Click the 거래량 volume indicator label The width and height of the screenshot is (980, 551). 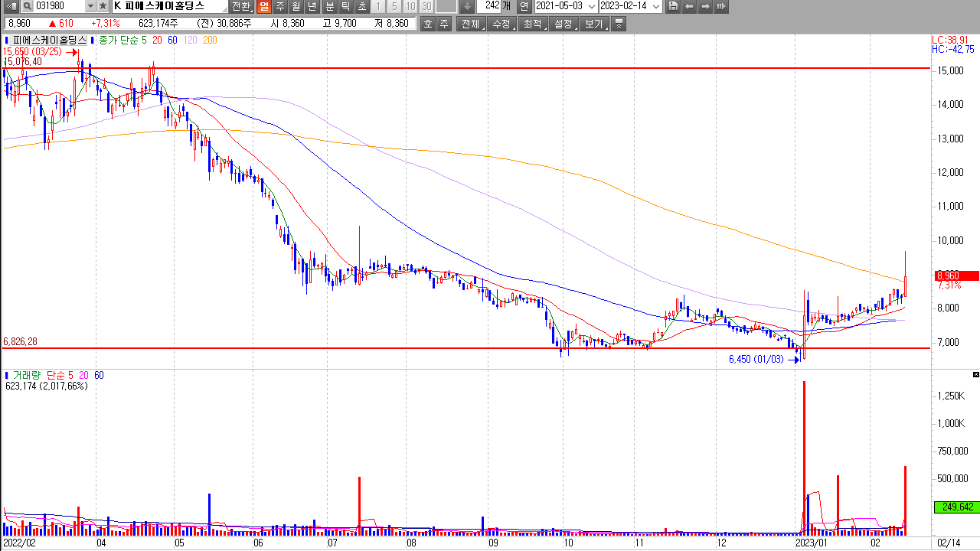click(28, 375)
